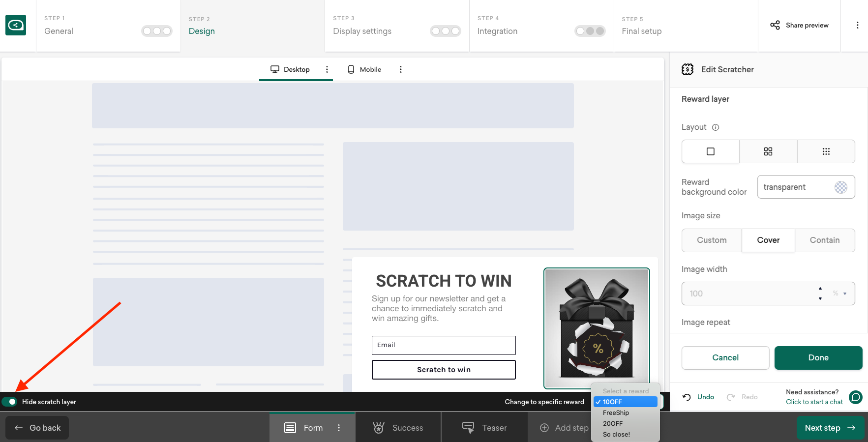This screenshot has height=442, width=868.
Task: Select four-square grid reward layout
Action: (768, 151)
